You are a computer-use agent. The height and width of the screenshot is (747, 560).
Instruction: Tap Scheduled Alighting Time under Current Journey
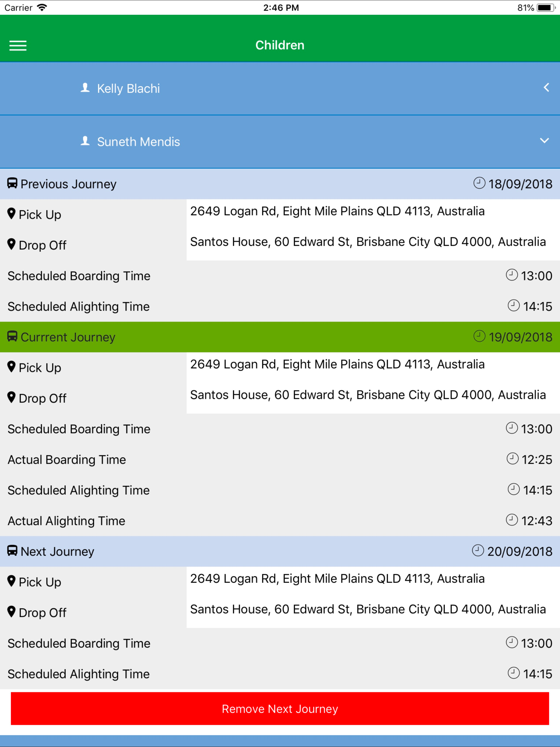[x=79, y=491]
